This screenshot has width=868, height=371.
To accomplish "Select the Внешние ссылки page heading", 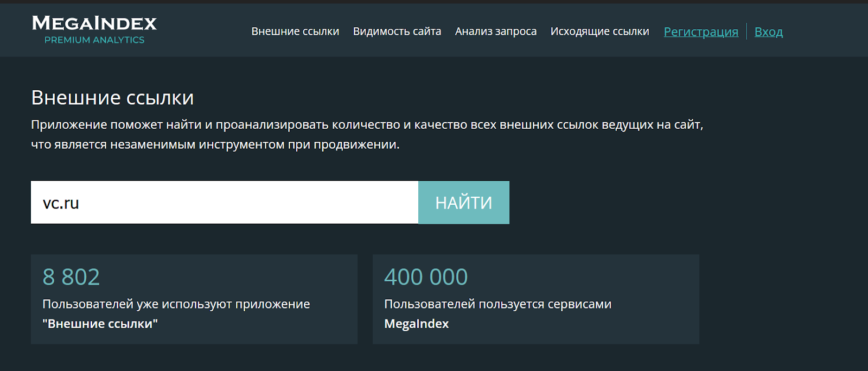I will (x=112, y=98).
